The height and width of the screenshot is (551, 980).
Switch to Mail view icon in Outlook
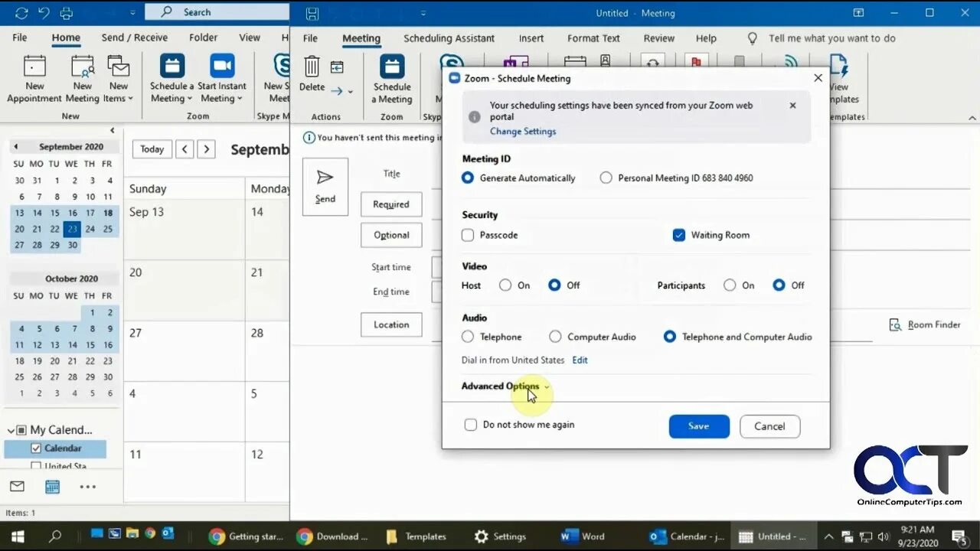point(17,487)
